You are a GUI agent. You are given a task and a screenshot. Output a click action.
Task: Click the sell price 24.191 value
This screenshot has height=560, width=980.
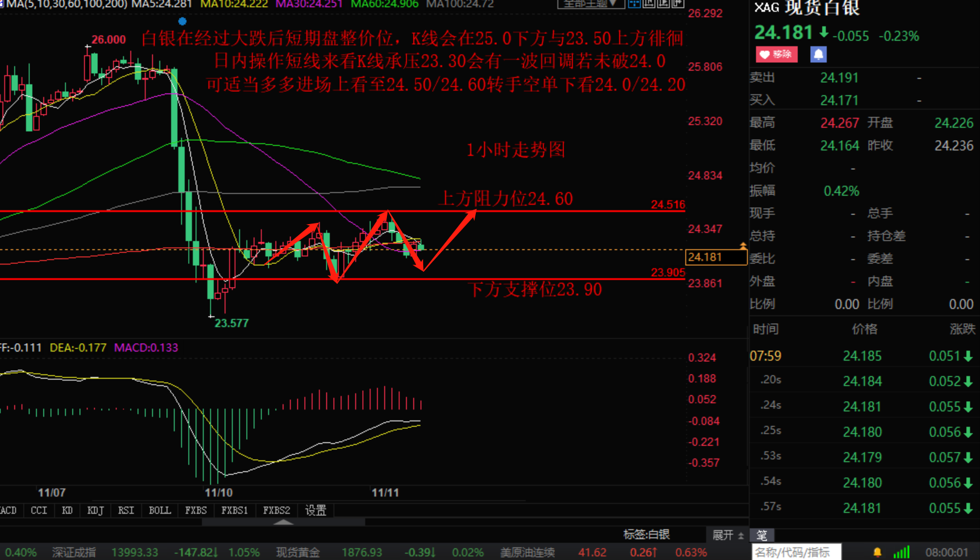pyautogui.click(x=839, y=78)
